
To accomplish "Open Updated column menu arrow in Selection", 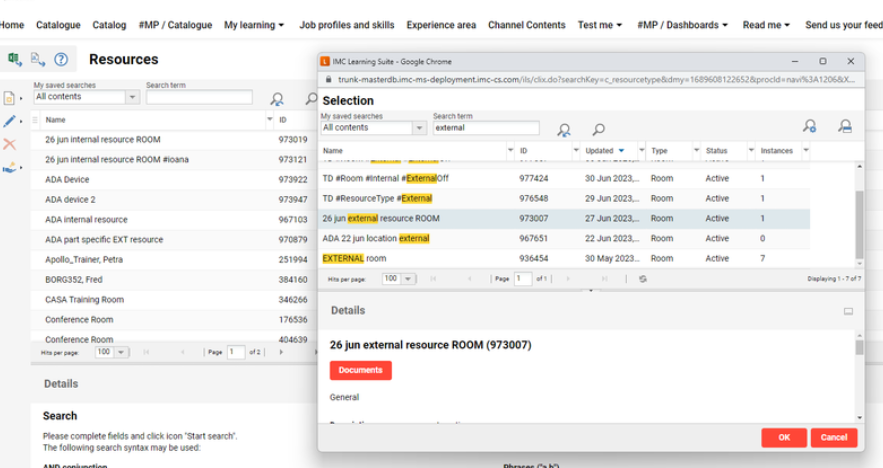I will [x=641, y=150].
